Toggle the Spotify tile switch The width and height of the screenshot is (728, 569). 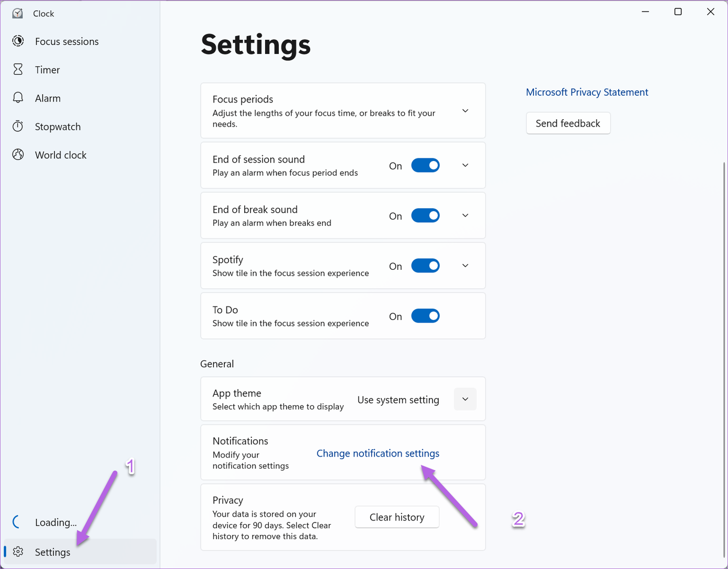(x=425, y=266)
